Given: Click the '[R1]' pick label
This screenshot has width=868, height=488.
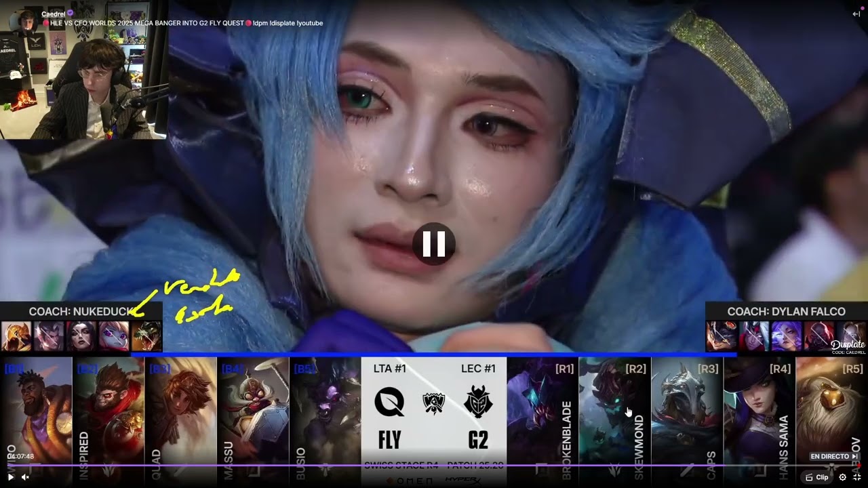Looking at the screenshot, I should point(564,369).
